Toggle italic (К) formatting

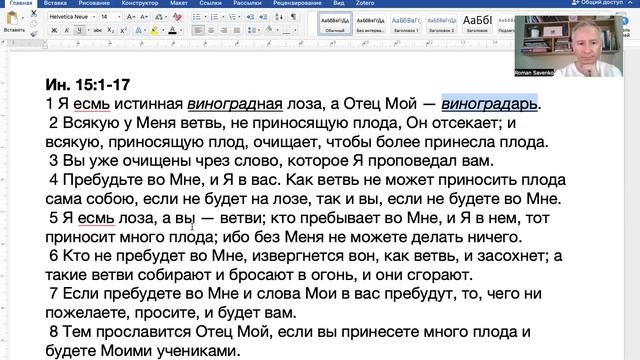point(67,30)
